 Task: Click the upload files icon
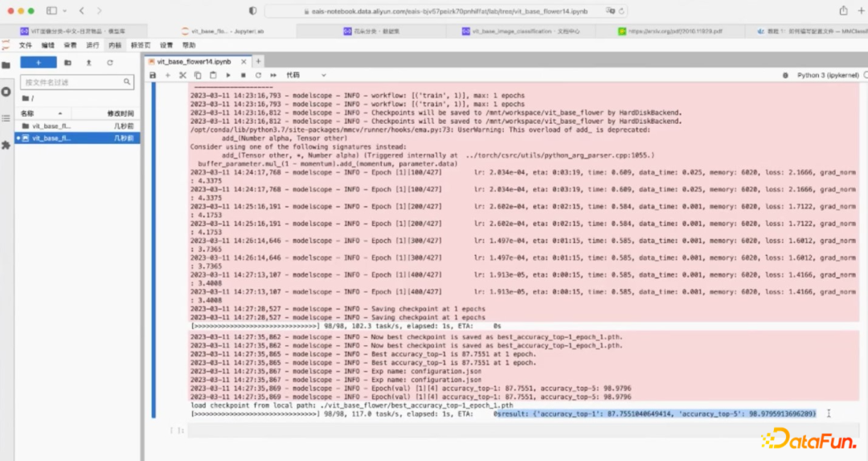coord(88,63)
